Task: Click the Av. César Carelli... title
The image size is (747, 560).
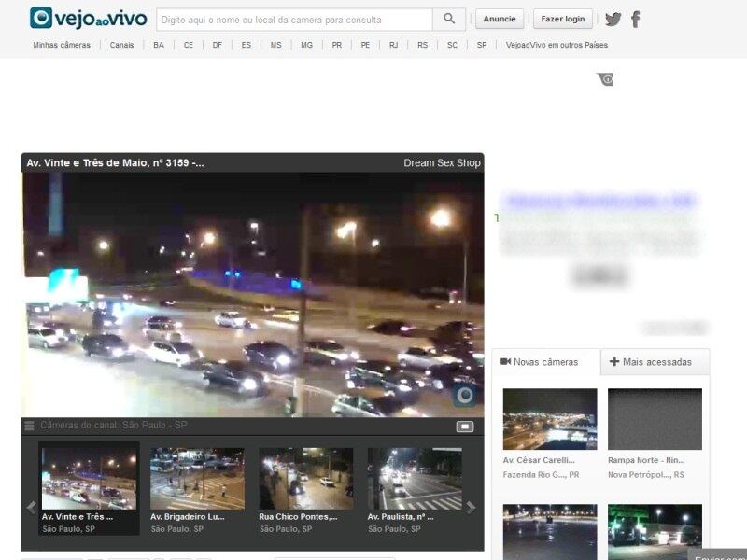Action: (539, 460)
